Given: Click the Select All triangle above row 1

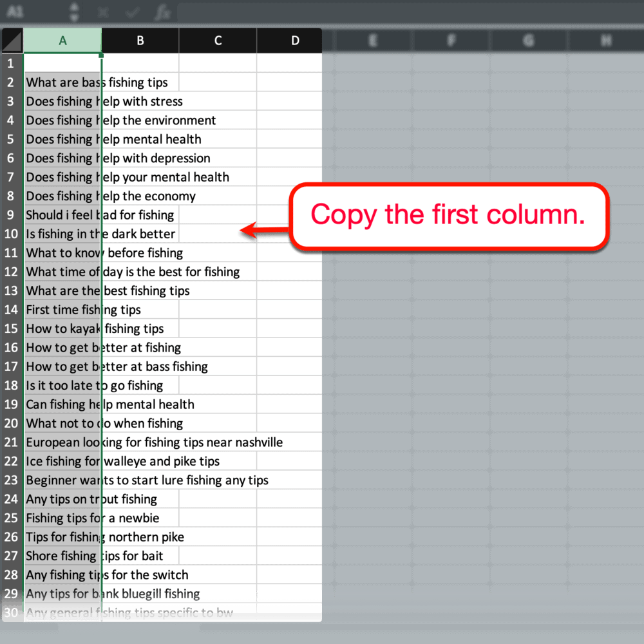Looking at the screenshot, I should 12,40.
